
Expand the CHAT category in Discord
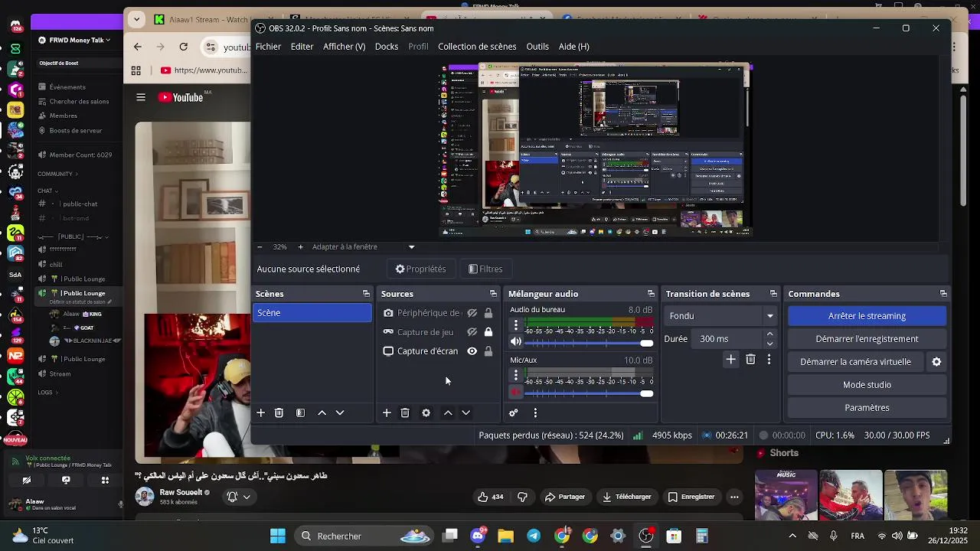coord(47,191)
